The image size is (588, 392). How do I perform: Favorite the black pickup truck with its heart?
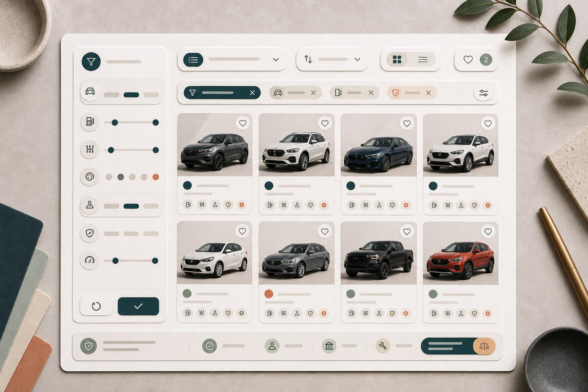tap(407, 231)
